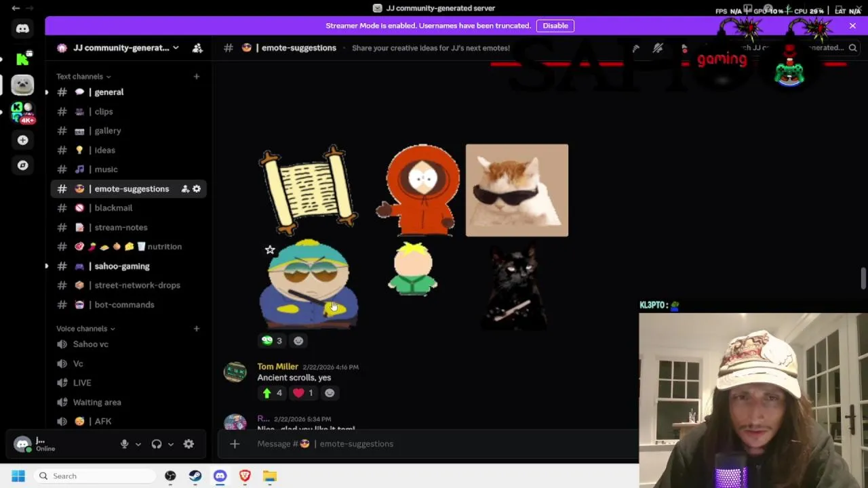The height and width of the screenshot is (488, 868).
Task: Collapse Text channels category
Action: pos(83,77)
